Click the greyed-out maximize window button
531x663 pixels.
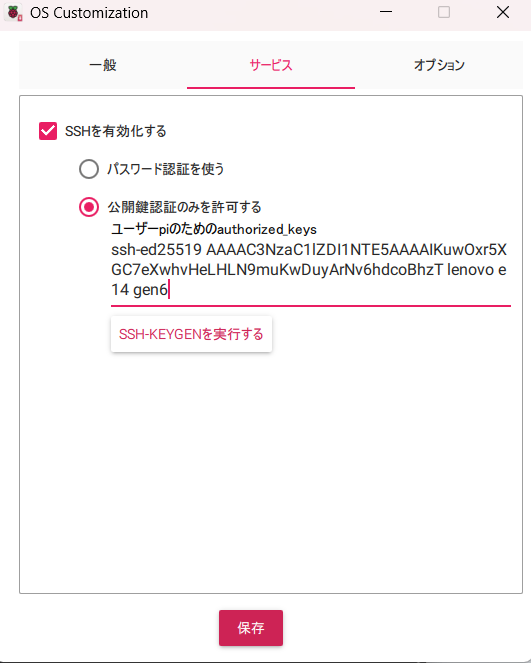pos(443,12)
